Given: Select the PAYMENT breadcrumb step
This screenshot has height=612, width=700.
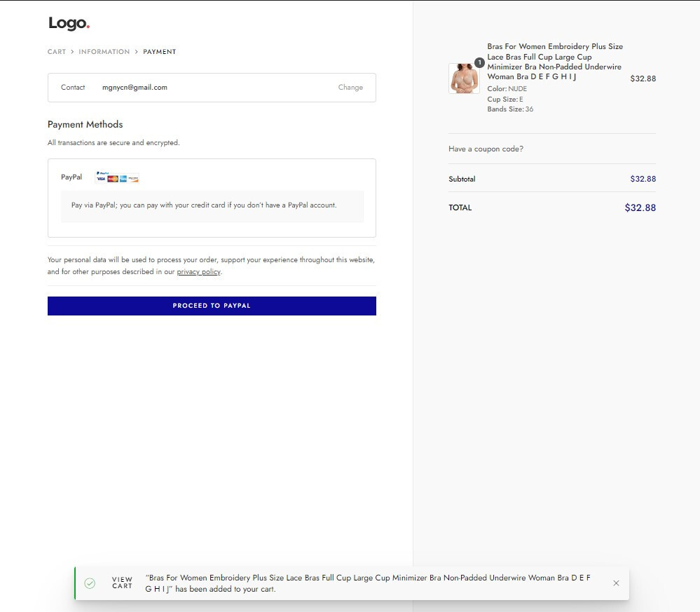Looking at the screenshot, I should [159, 52].
